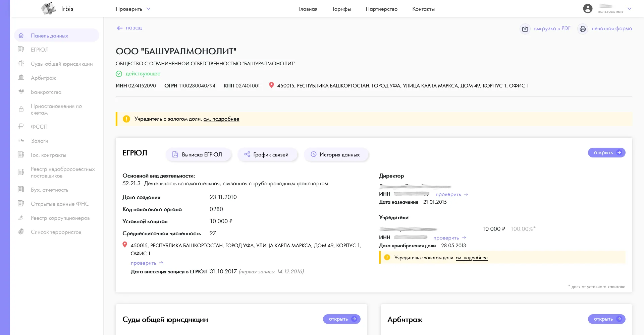Click проверить link beside Директор ИНН

(x=451, y=194)
